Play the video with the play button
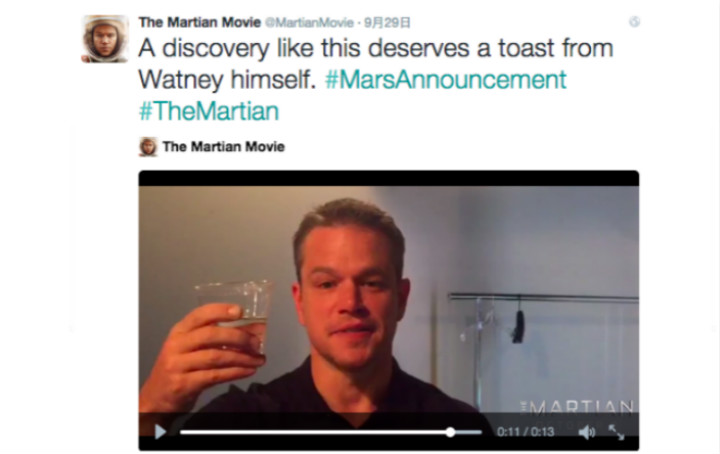The image size is (720, 454). point(160,432)
